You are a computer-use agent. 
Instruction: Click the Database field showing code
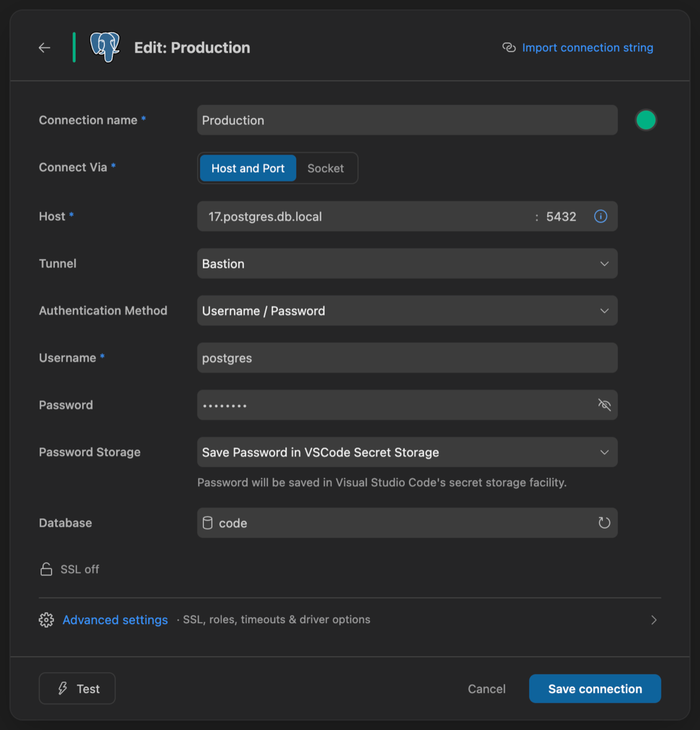(x=407, y=523)
